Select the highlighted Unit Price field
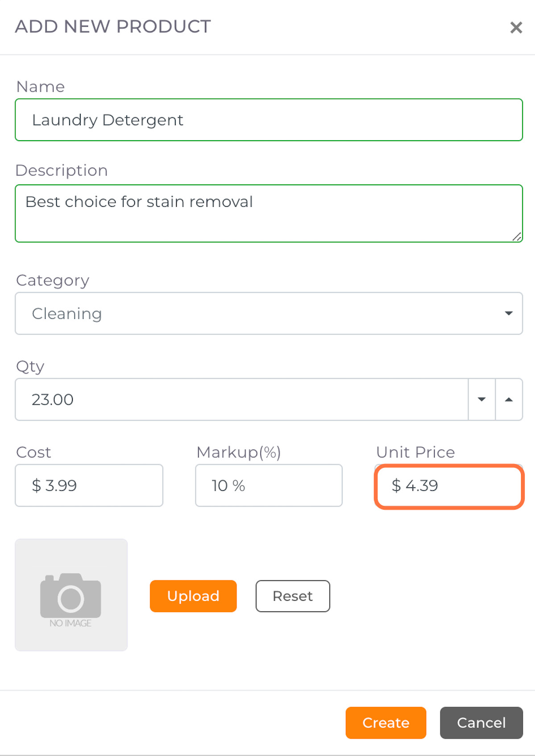Viewport: 535px width, 756px height. point(449,486)
